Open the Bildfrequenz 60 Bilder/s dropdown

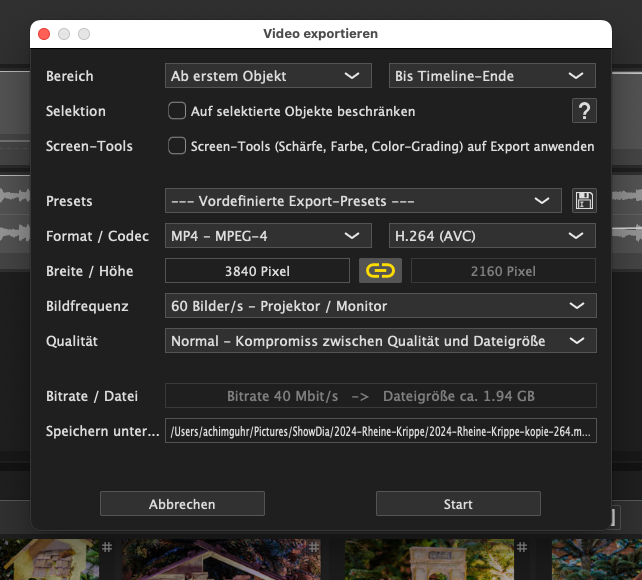[380, 305]
